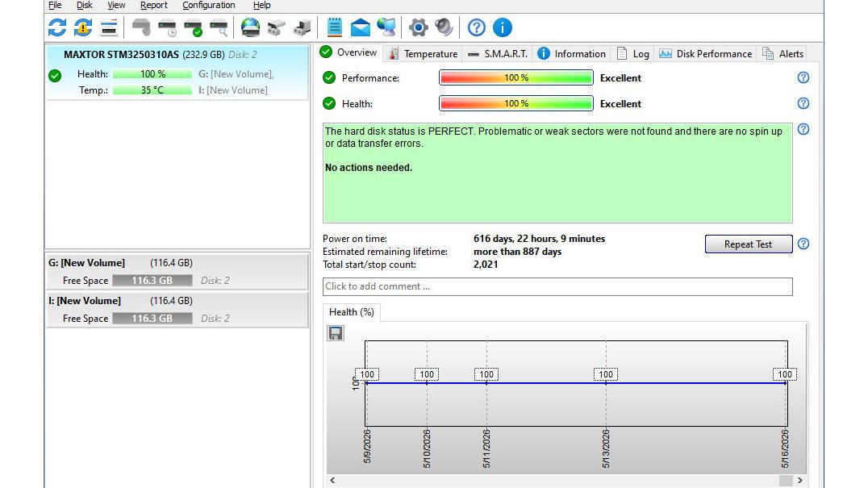Image resolution: width=868 pixels, height=488 pixels.
Task: Click the Repeat Test button
Action: pos(748,244)
